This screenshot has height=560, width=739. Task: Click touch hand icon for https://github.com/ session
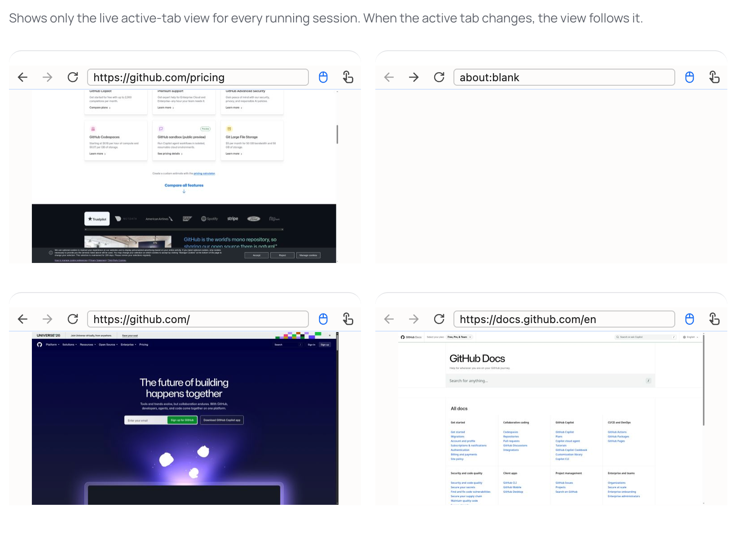348,319
